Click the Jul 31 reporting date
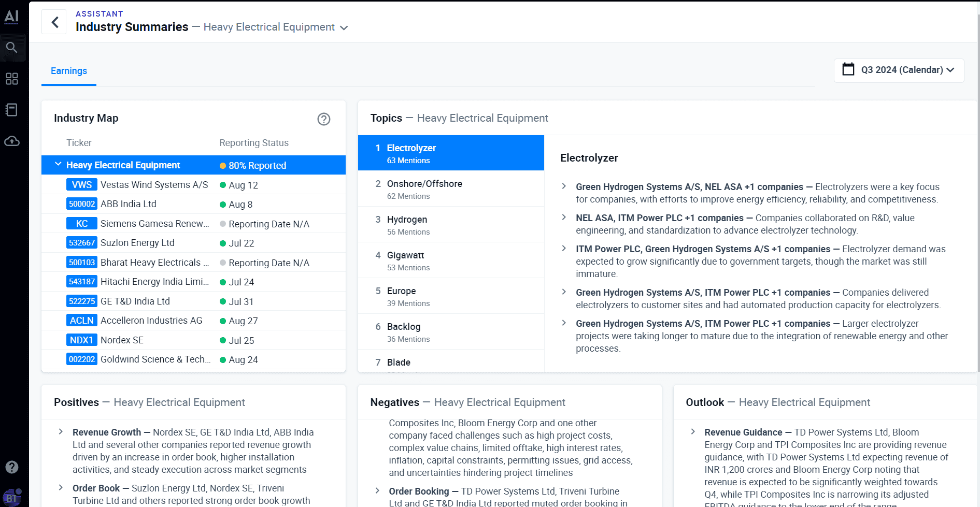This screenshot has height=507, width=980. 237,302
